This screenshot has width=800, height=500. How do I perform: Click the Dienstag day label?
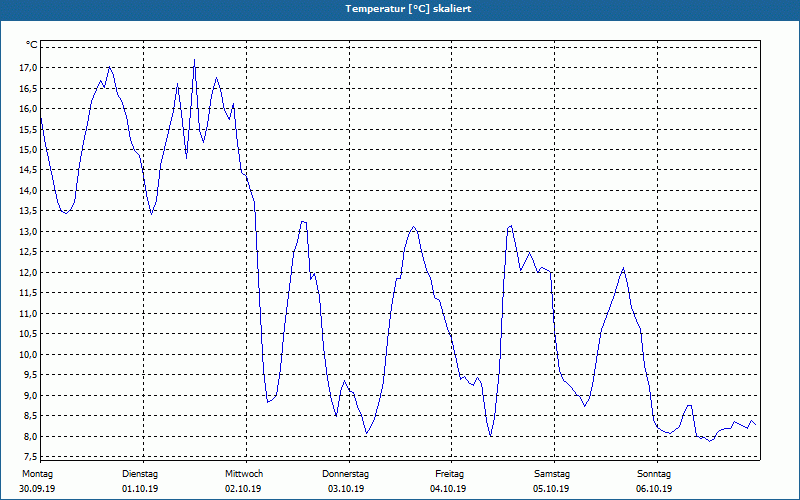[x=140, y=474]
